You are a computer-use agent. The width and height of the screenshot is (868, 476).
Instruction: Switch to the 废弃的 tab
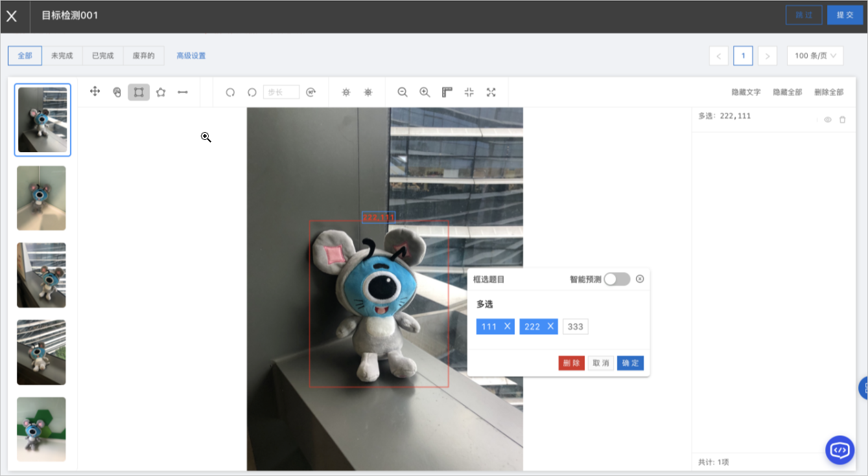[x=143, y=56]
